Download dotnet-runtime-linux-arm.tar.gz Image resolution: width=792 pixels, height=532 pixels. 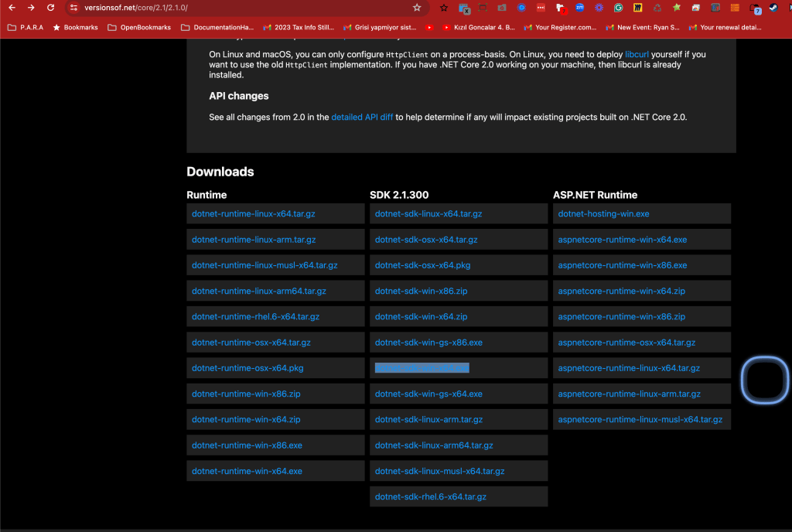254,239
